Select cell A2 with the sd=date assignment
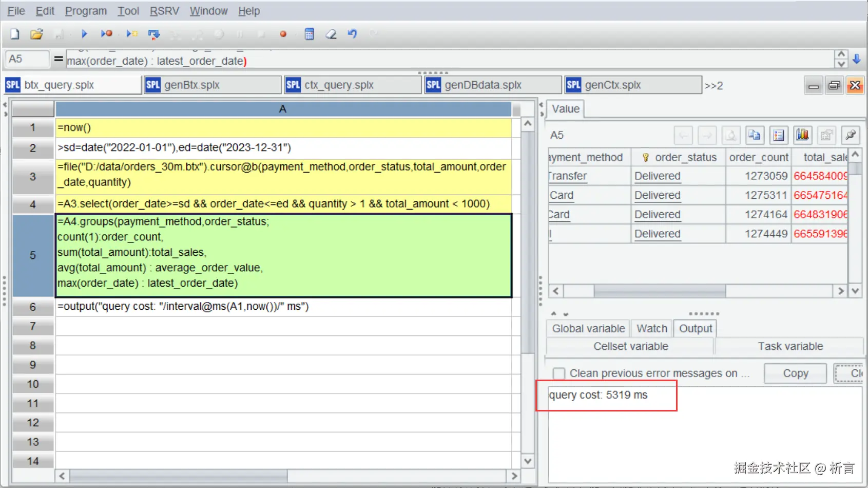The height and width of the screenshot is (488, 868). (x=283, y=148)
